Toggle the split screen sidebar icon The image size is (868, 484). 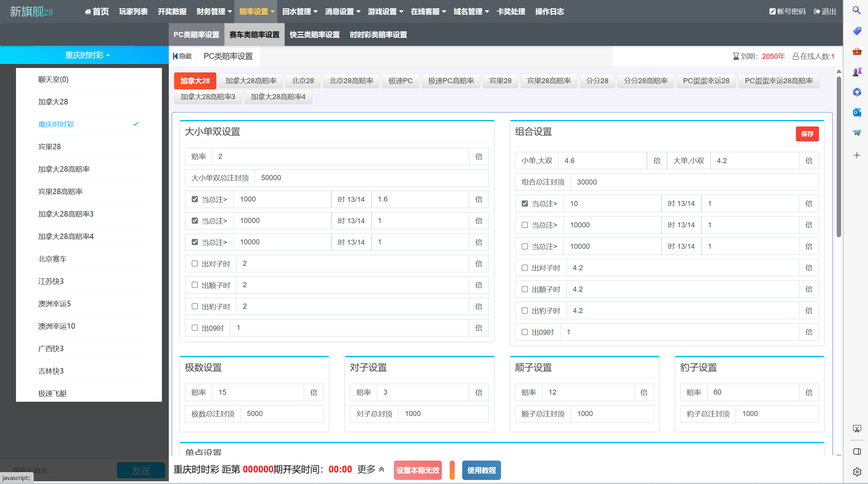(856, 451)
